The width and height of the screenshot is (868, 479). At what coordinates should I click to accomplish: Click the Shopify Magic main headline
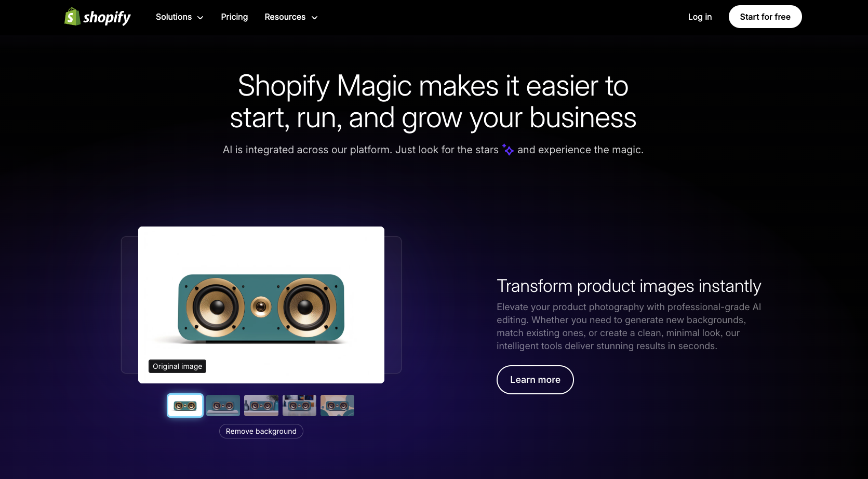click(x=433, y=102)
